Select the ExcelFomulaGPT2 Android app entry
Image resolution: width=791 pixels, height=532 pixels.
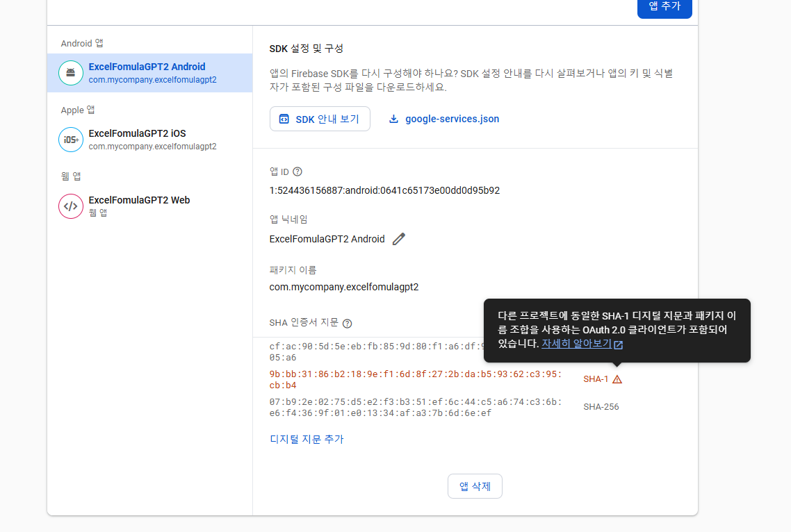click(x=150, y=73)
